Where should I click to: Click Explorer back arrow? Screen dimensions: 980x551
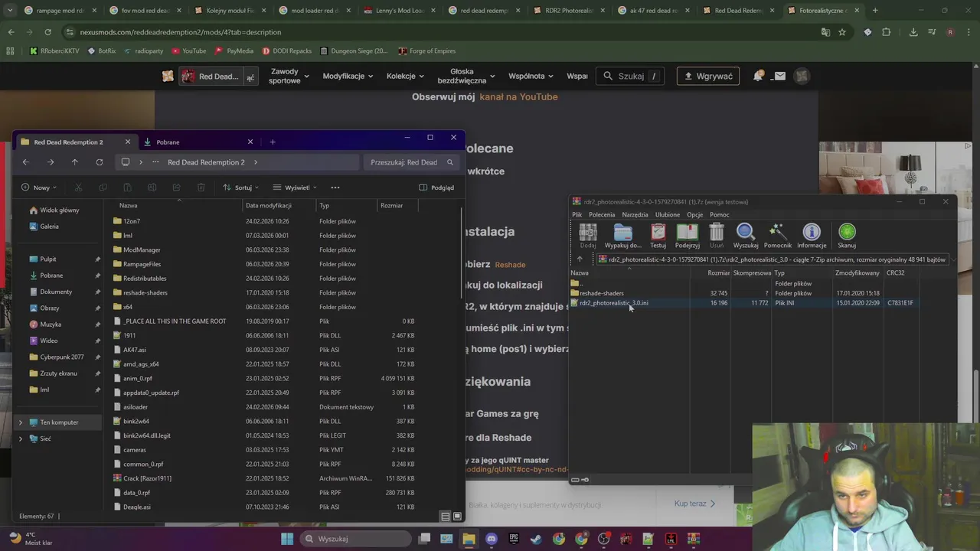click(x=25, y=162)
